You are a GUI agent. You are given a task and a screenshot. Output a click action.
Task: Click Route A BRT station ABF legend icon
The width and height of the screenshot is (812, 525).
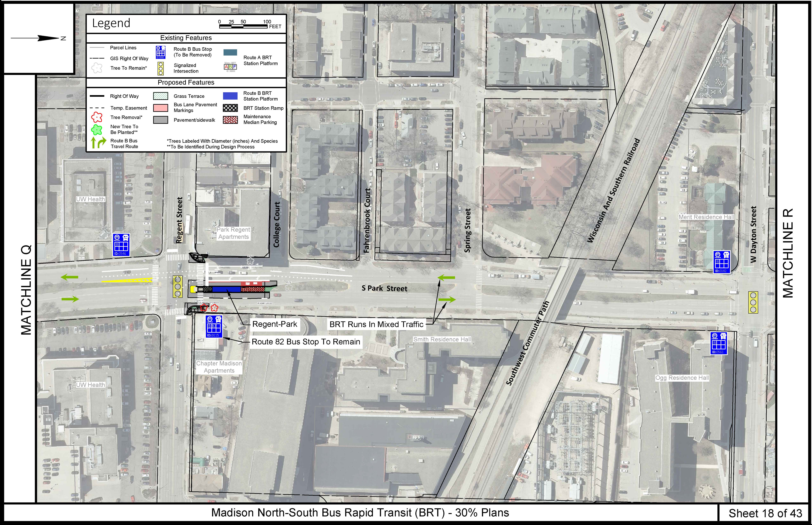[230, 67]
